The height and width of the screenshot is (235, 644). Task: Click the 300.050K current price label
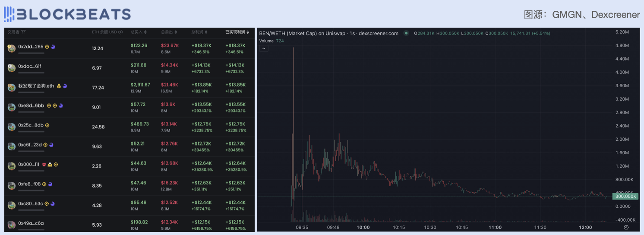tap(625, 196)
